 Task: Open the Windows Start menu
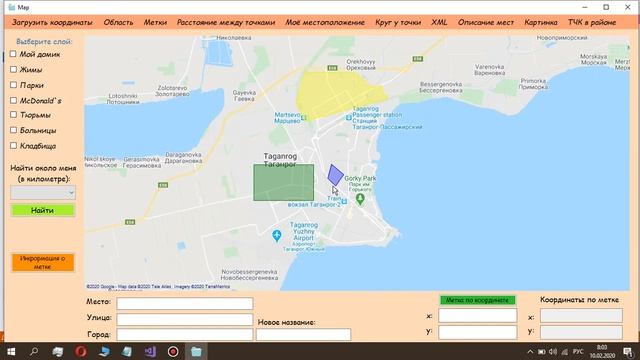[11, 351]
